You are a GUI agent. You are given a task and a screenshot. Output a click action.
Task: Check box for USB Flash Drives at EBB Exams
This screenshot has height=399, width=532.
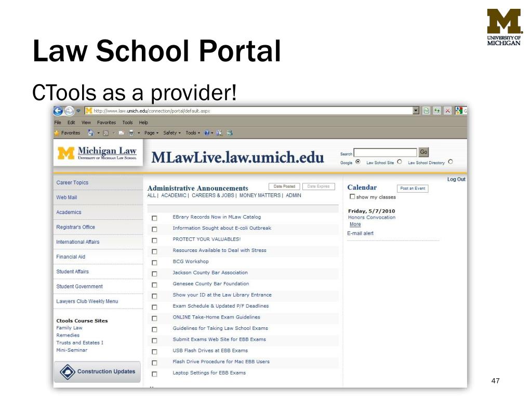pos(154,352)
